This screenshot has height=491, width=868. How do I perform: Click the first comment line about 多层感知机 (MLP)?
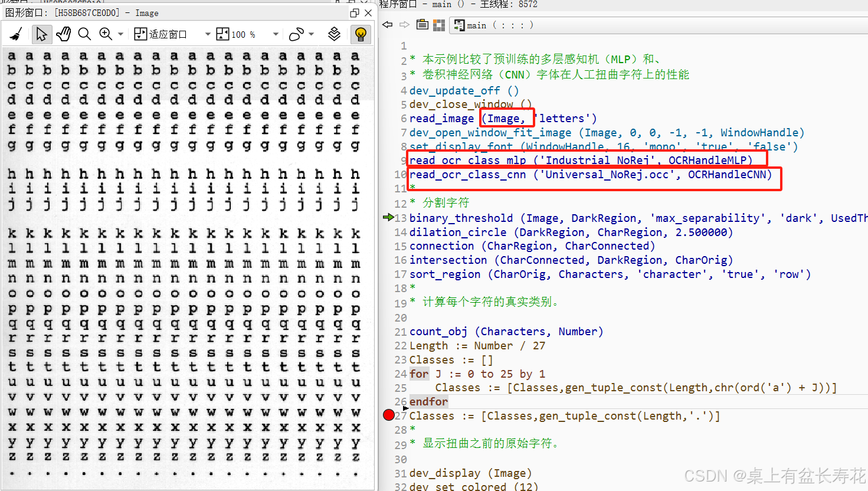point(535,60)
